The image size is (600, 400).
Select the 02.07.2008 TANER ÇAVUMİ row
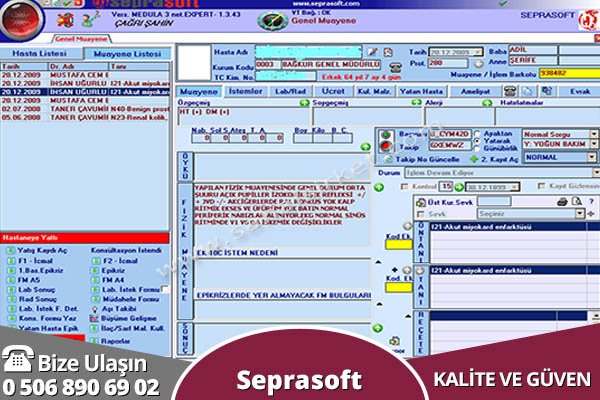pyautogui.click(x=85, y=109)
